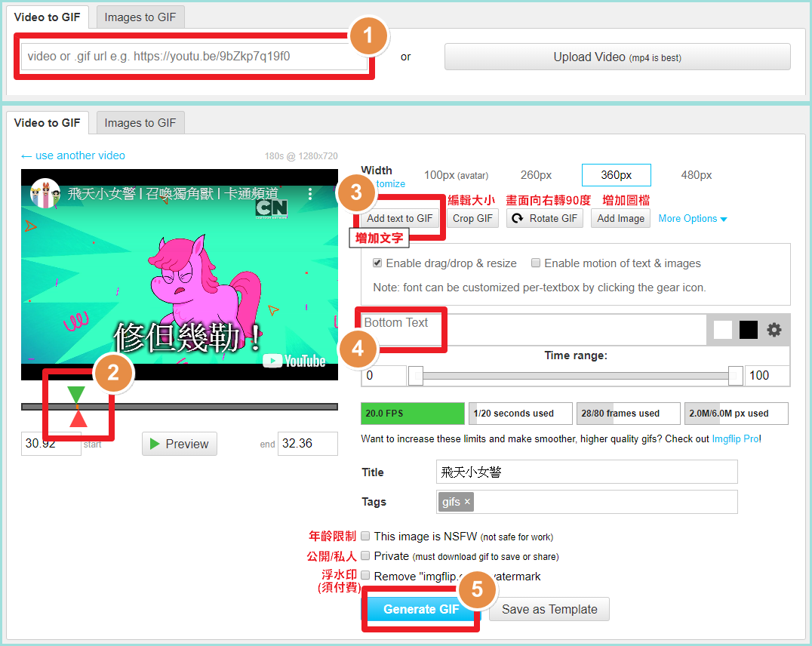Image resolution: width=812 pixels, height=646 pixels.
Task: Expand More Options dropdown
Action: (692, 219)
